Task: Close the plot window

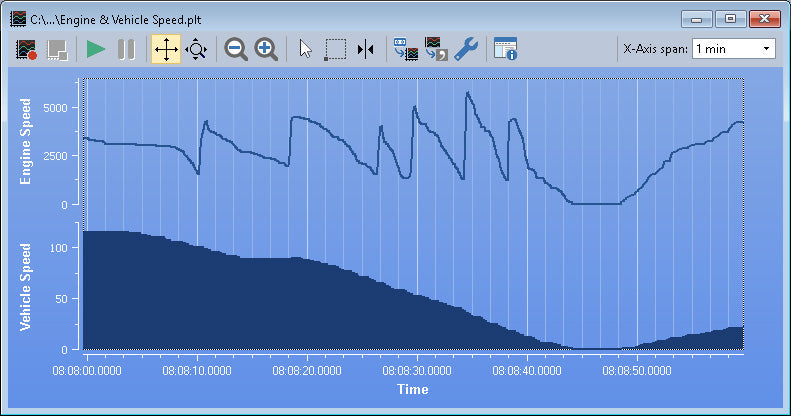Action: [x=765, y=19]
